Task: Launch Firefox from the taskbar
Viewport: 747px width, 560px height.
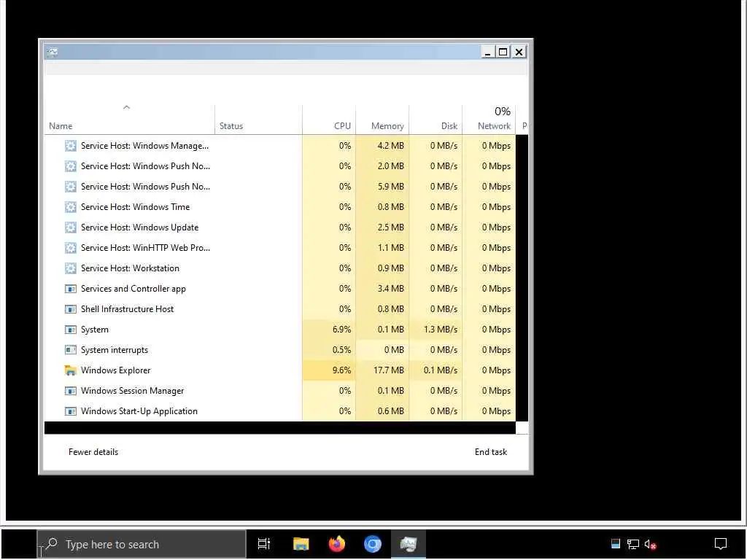Action: point(337,544)
